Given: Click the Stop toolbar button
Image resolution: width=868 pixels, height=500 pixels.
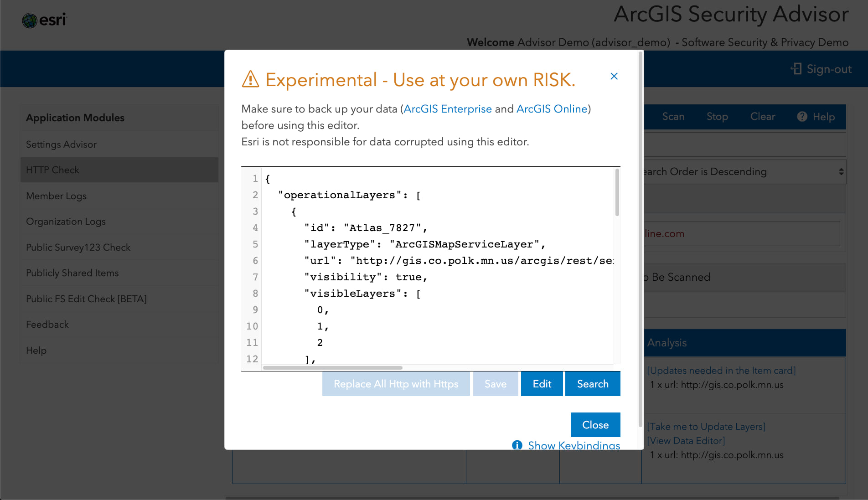Looking at the screenshot, I should 717,117.
